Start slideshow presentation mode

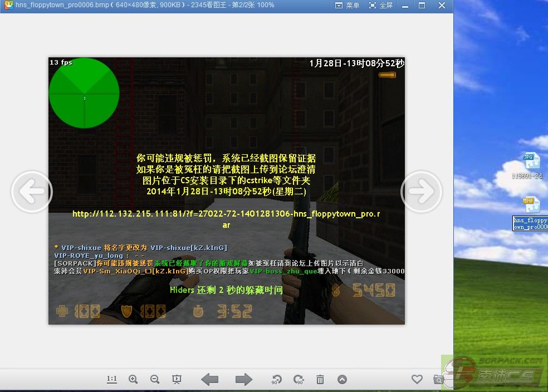click(x=177, y=379)
